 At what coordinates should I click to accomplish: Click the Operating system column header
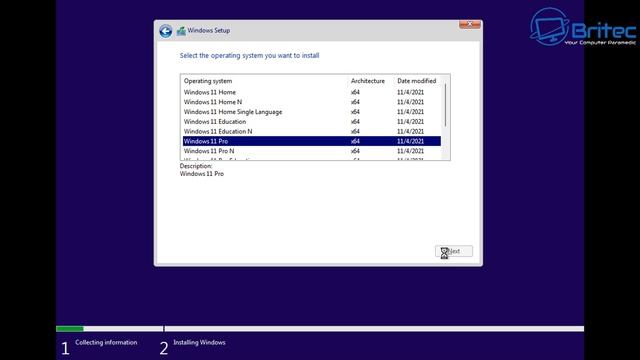click(x=208, y=81)
